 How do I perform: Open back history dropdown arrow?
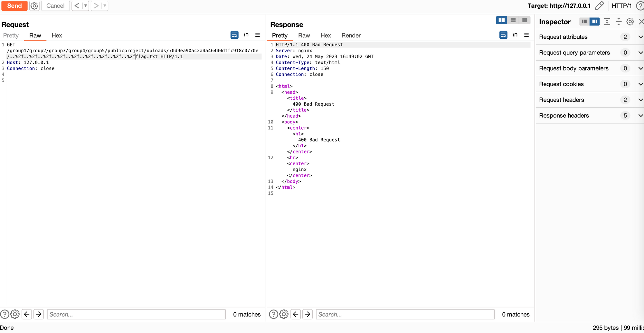[x=86, y=6]
